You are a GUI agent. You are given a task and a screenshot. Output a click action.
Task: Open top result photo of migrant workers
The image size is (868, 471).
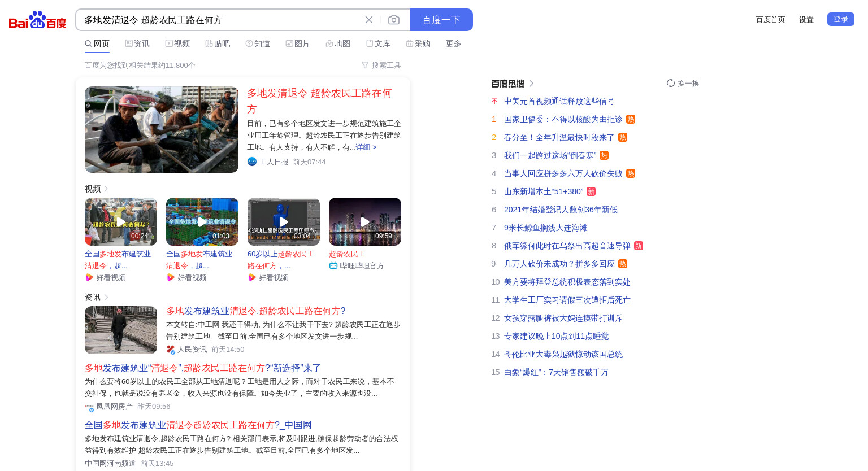[x=162, y=129]
